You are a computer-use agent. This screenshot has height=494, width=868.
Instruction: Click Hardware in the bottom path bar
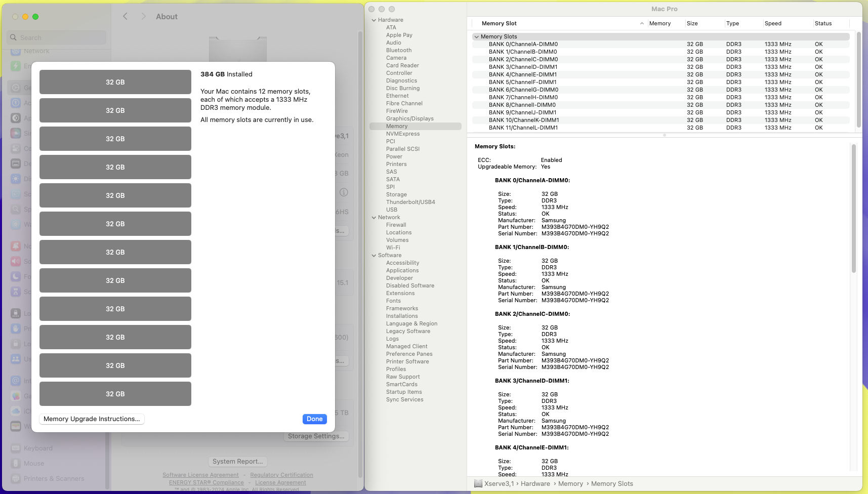(535, 483)
